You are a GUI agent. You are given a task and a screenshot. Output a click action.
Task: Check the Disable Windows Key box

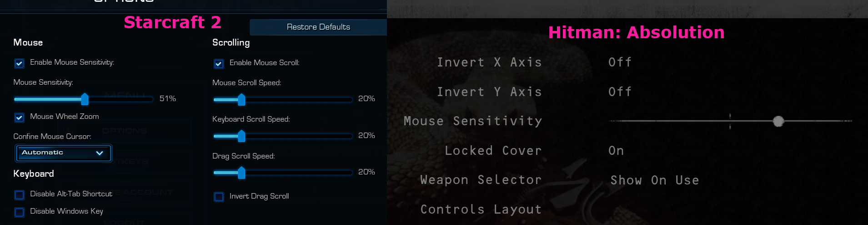click(19, 212)
